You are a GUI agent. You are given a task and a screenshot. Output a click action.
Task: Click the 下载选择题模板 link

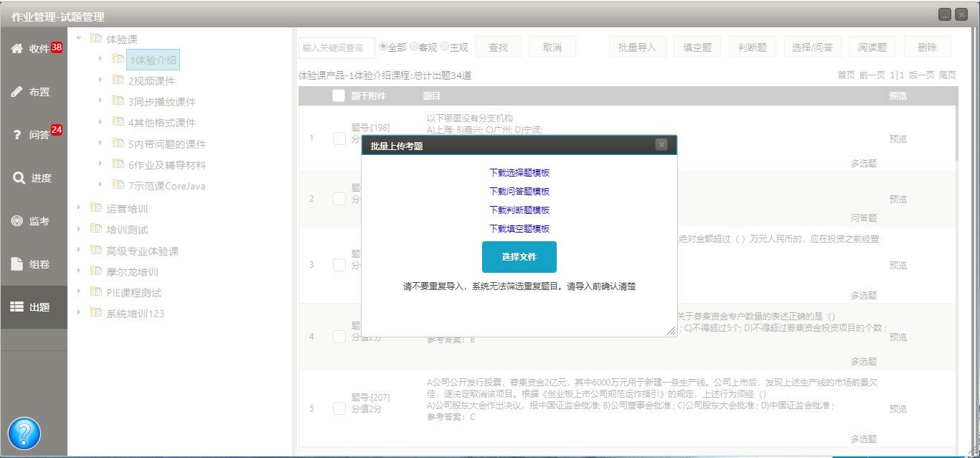click(519, 173)
